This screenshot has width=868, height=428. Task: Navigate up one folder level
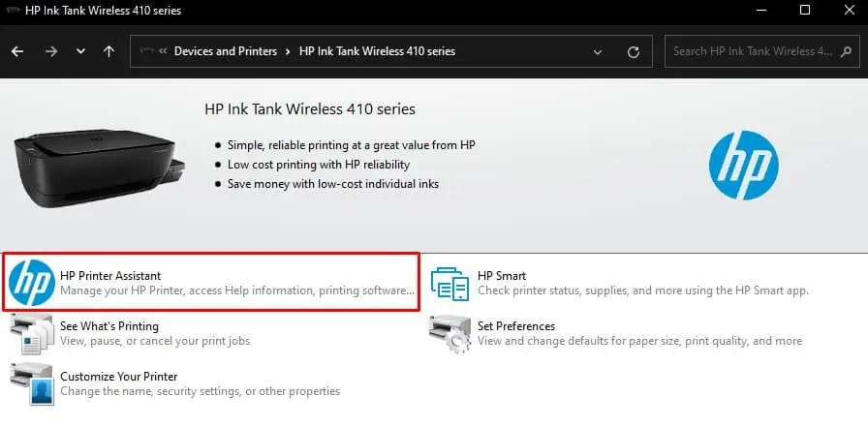(108, 51)
